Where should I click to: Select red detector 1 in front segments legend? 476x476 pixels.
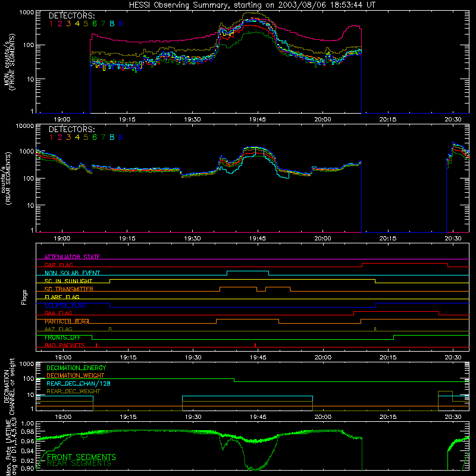[51, 24]
